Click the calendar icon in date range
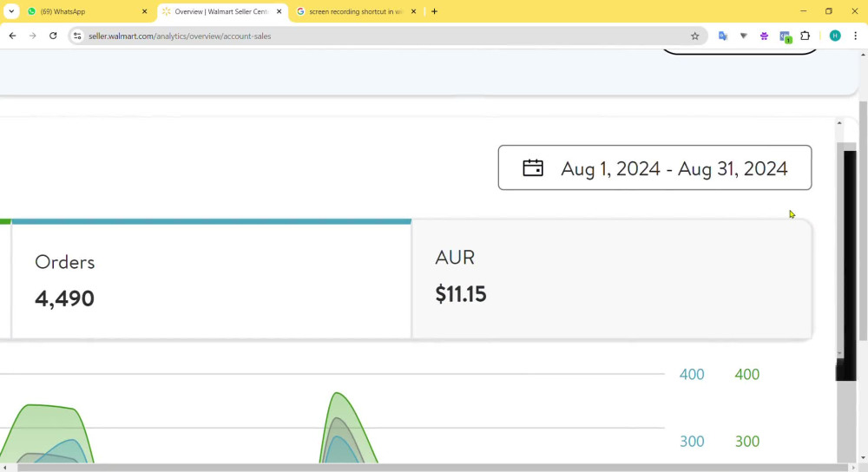 coord(533,167)
